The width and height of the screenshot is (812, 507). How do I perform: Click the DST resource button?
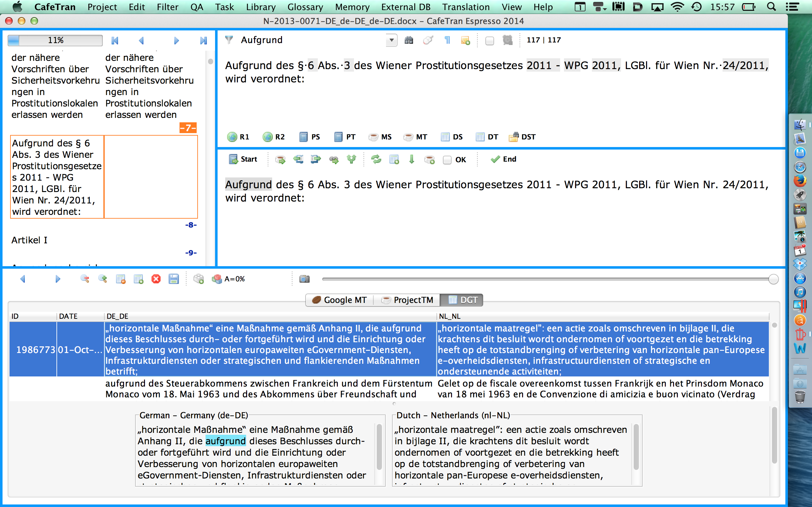(x=522, y=137)
